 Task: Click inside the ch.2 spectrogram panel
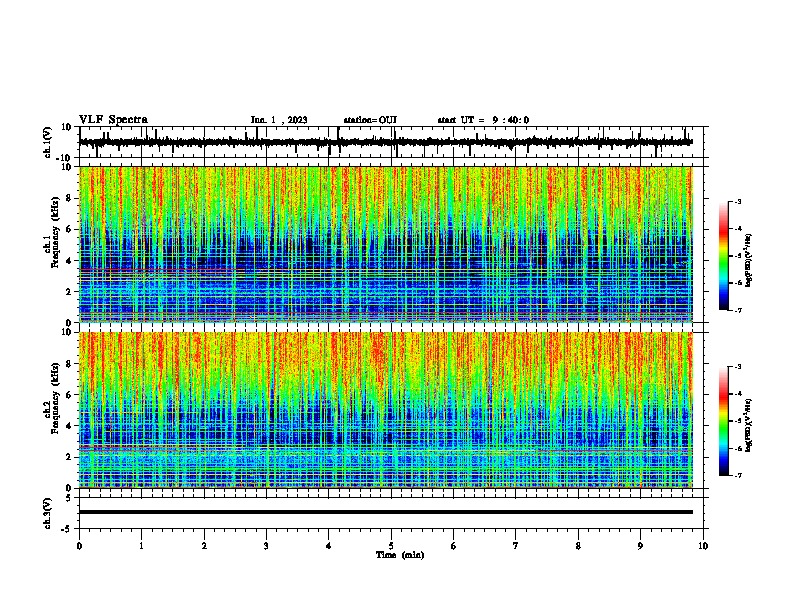(x=386, y=410)
